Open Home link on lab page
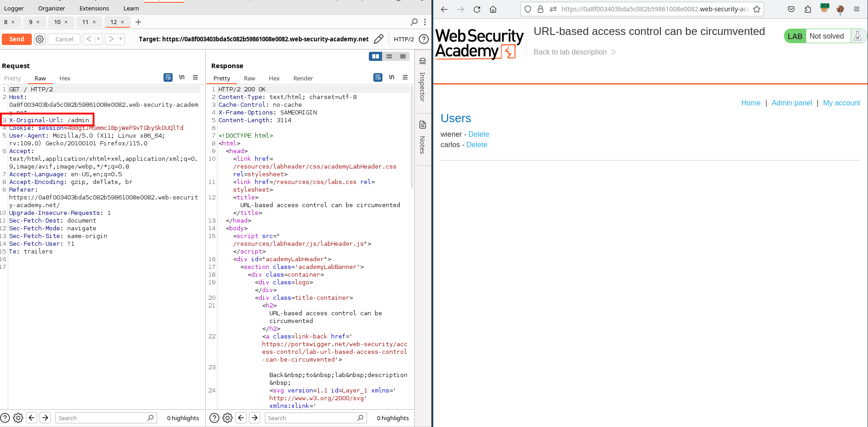Screen dimensions: 868x427 (751, 103)
